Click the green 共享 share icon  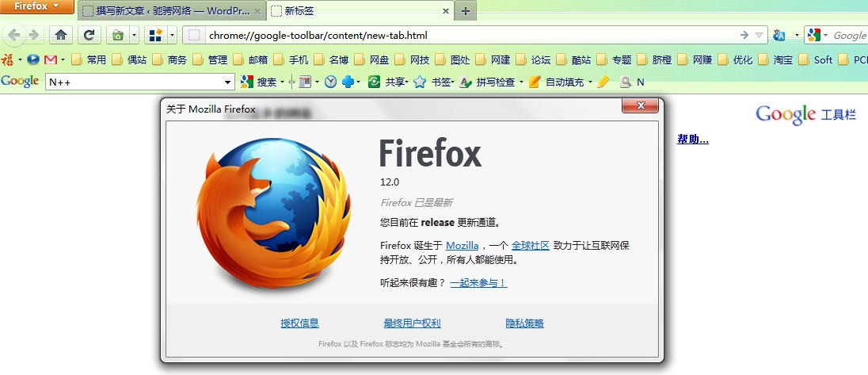375,82
